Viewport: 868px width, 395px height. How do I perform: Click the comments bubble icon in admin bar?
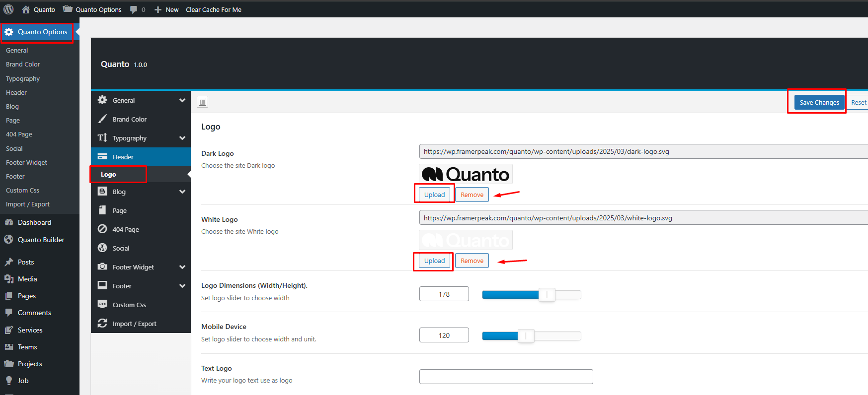[x=133, y=9]
